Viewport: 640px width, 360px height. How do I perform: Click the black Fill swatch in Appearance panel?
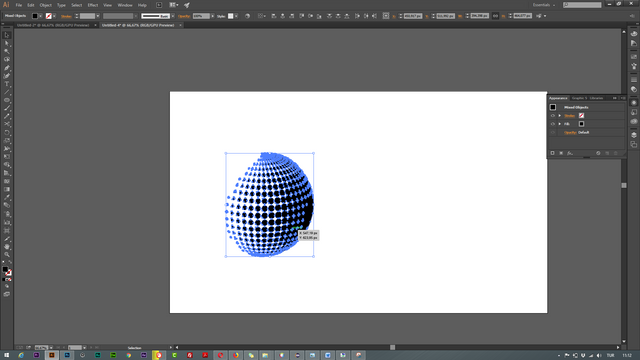coord(581,124)
